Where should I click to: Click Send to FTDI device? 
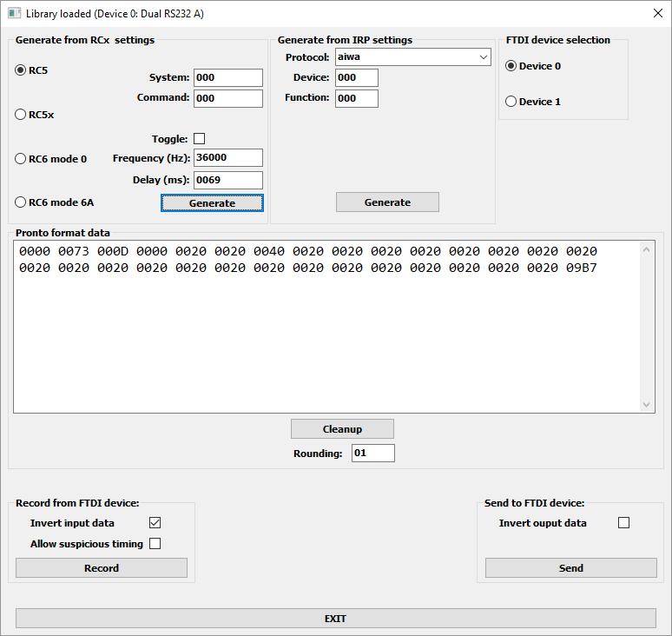[x=570, y=568]
